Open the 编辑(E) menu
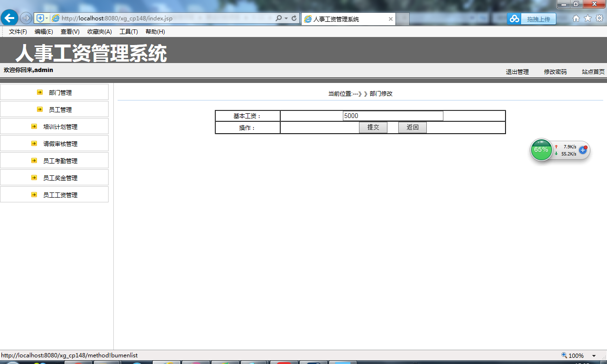The width and height of the screenshot is (607, 364). 44,32
